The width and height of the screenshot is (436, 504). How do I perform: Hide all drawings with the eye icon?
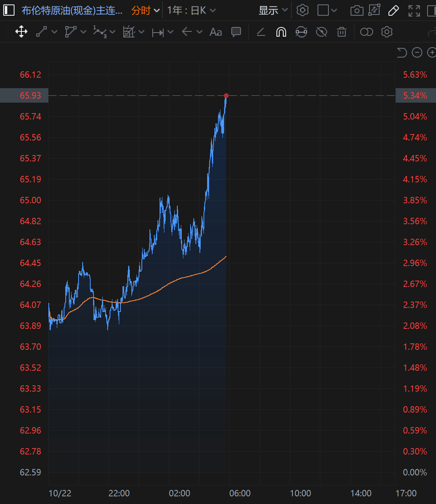[x=322, y=32]
